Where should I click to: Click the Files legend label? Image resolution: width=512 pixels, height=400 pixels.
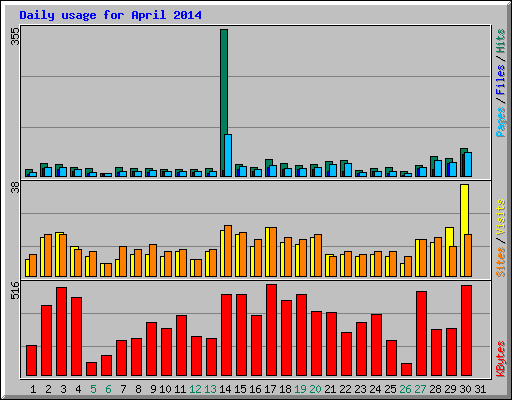coord(501,79)
